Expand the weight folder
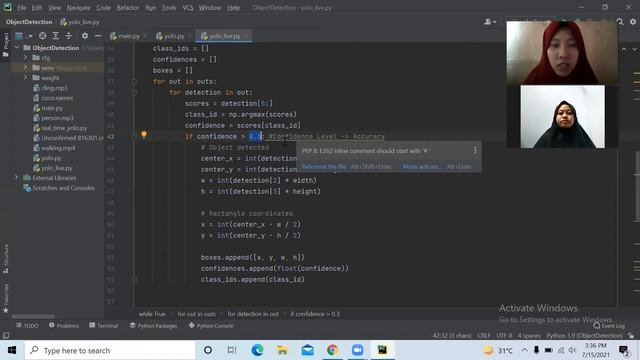The height and width of the screenshot is (360, 640). (25, 78)
